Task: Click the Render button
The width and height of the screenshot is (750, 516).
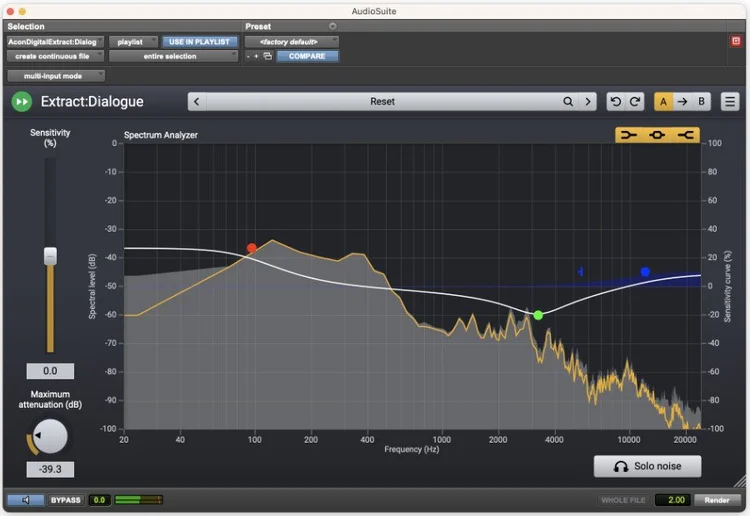Action: (x=717, y=500)
